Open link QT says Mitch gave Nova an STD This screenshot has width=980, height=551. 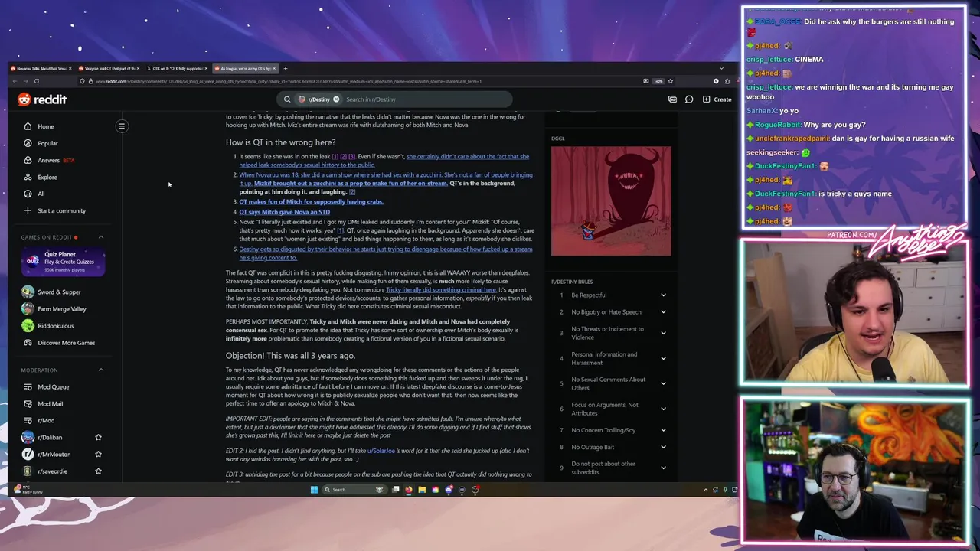click(x=284, y=212)
